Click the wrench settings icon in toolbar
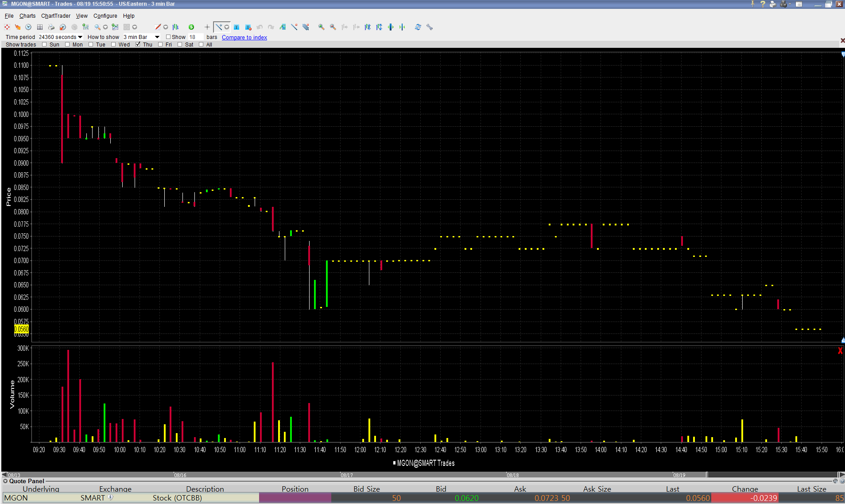Screen dimensions: 845x504 click(x=429, y=27)
